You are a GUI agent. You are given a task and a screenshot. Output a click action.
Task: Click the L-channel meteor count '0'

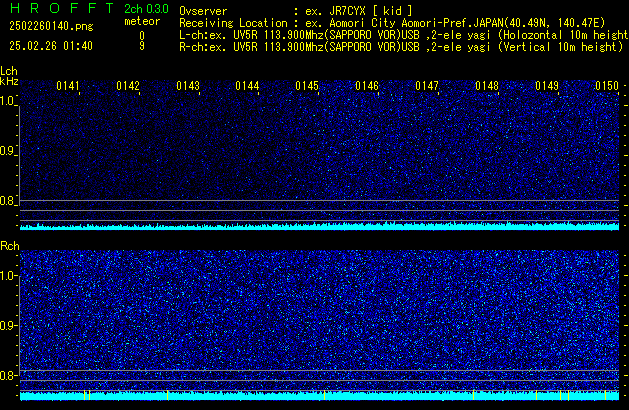[x=142, y=36]
